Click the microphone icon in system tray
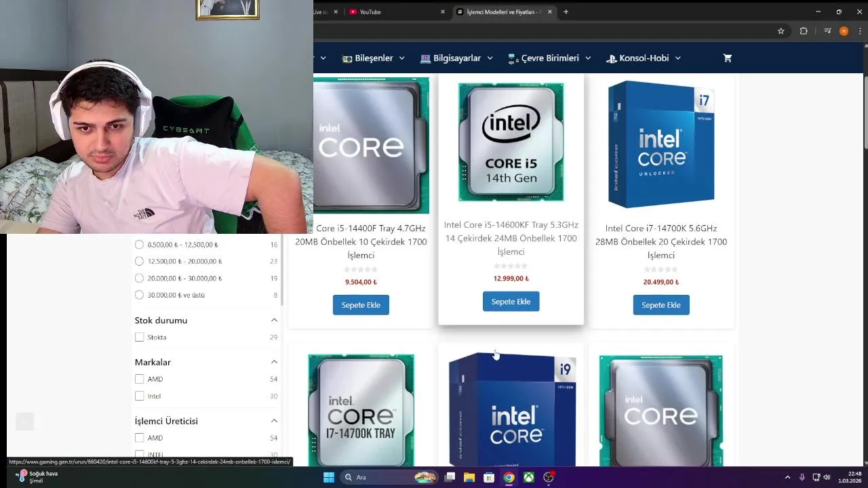 (802, 477)
